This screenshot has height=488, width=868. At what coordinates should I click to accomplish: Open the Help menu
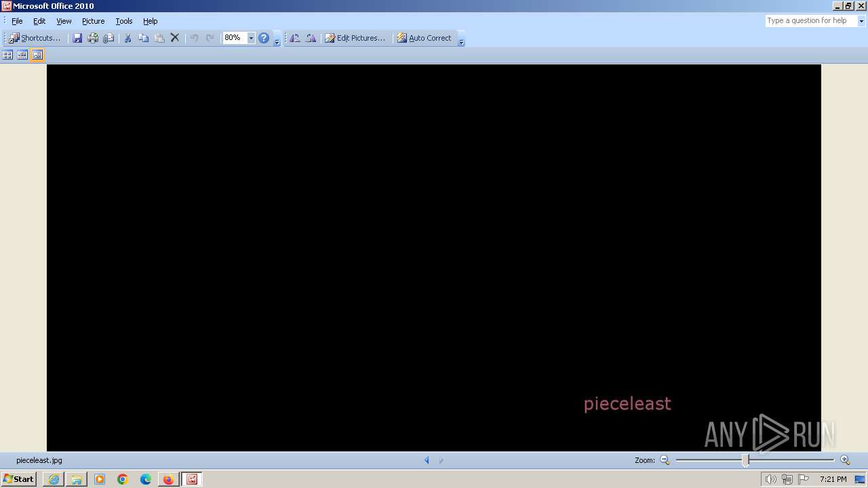151,21
